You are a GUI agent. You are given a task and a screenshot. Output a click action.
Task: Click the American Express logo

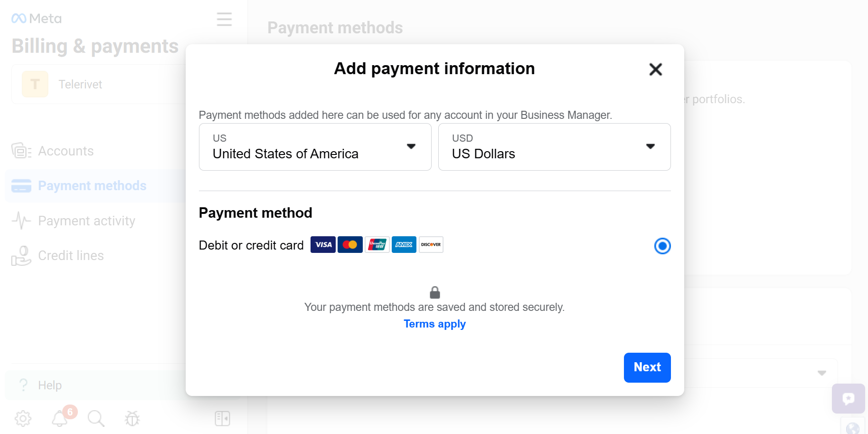(404, 244)
